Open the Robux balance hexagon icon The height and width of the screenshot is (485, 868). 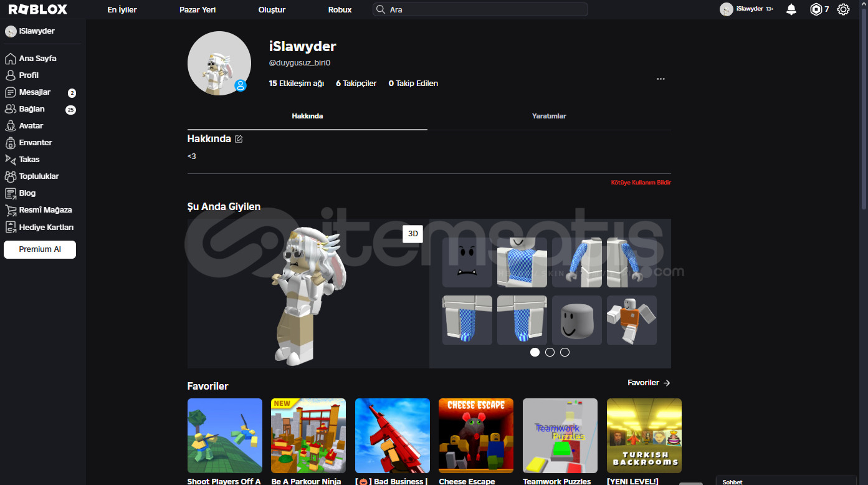tap(816, 9)
